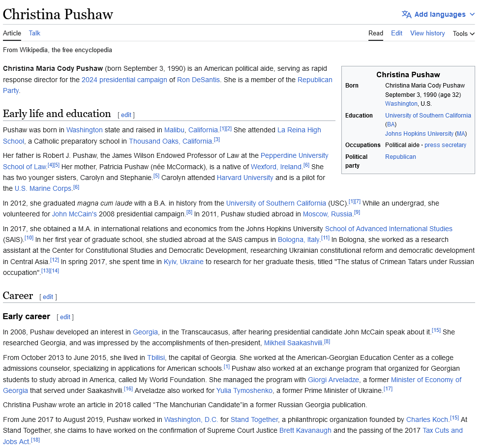Open Washington link in the infobox
Image resolution: width=485 pixels, height=448 pixels.
click(x=401, y=104)
